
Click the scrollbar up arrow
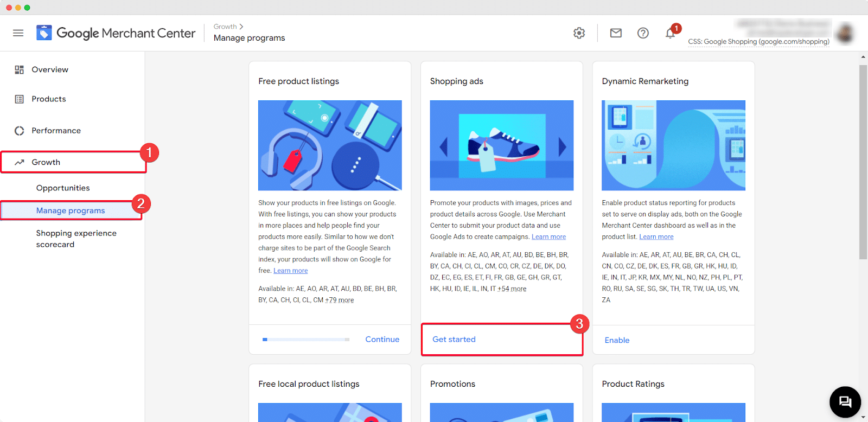click(x=863, y=56)
